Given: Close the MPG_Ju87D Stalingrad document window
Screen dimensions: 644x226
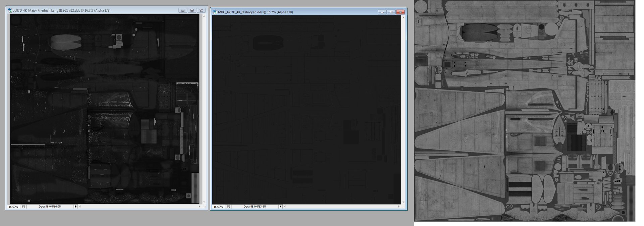Looking at the screenshot, I should coord(400,12).
